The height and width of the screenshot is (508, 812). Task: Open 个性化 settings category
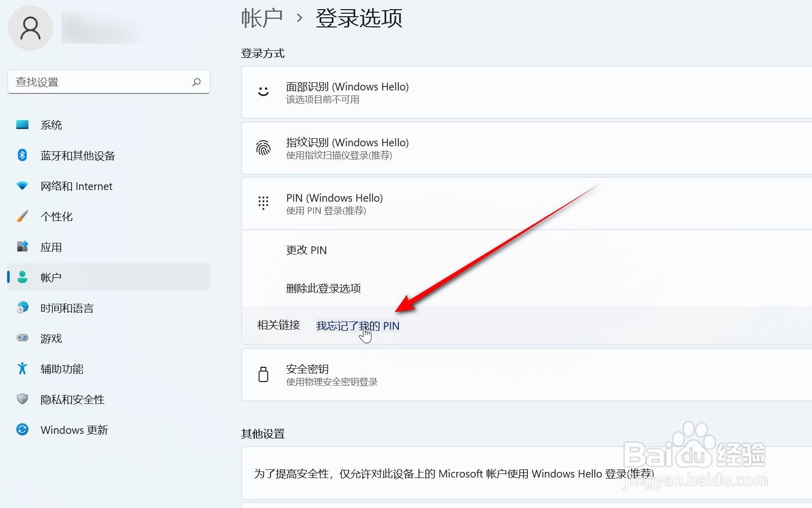(109, 216)
